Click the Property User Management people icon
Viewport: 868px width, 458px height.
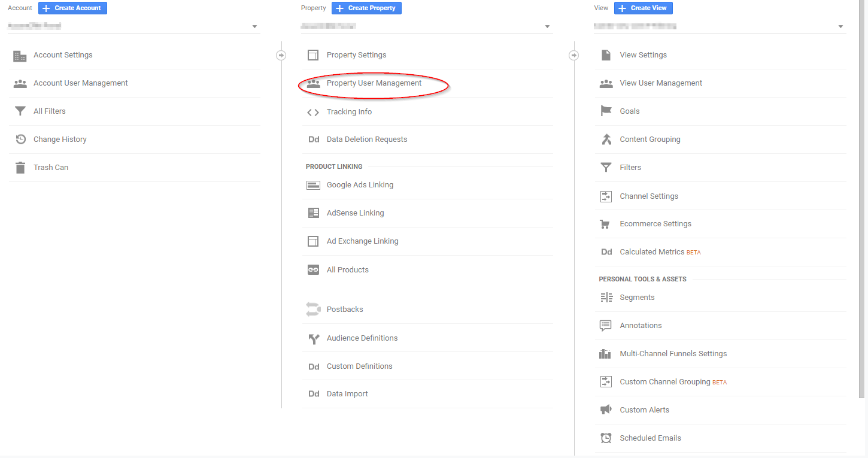tap(313, 84)
